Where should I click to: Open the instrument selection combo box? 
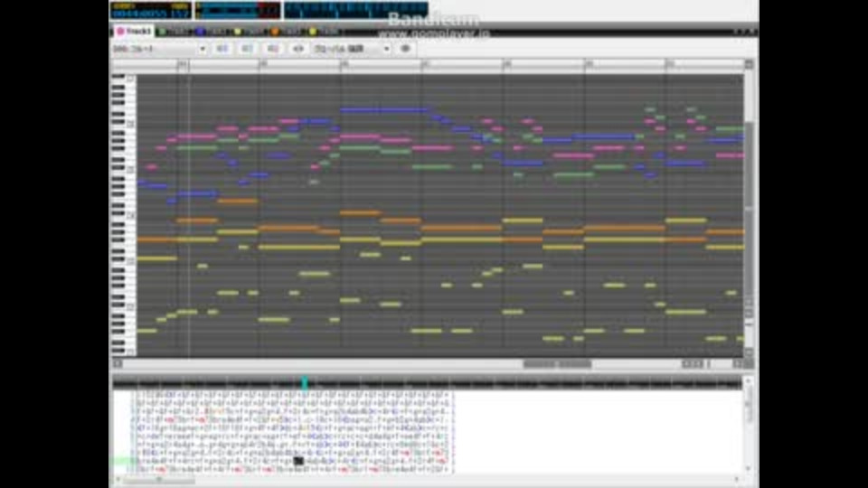click(x=159, y=49)
